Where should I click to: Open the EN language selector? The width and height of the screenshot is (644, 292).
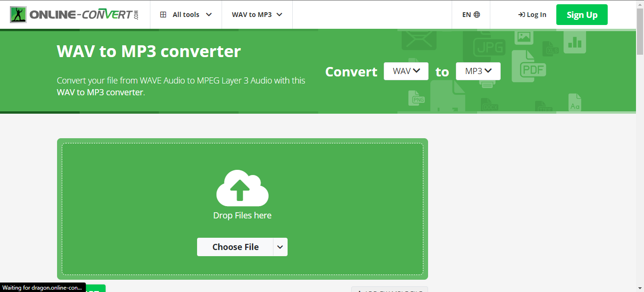click(471, 15)
